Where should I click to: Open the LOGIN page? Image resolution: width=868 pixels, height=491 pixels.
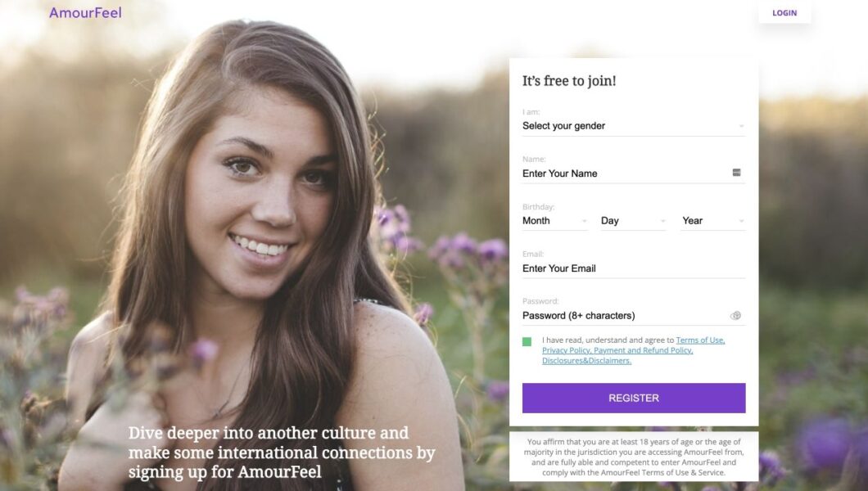click(x=784, y=13)
